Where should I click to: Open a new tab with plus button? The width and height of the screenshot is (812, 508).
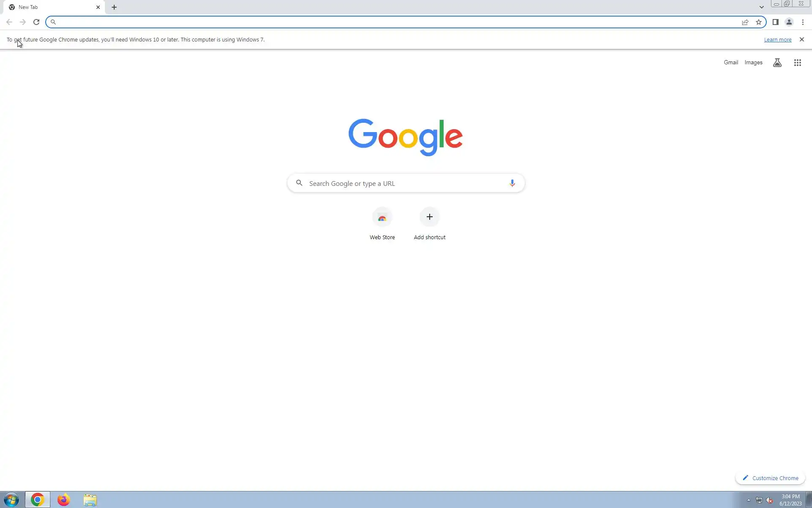114,7
